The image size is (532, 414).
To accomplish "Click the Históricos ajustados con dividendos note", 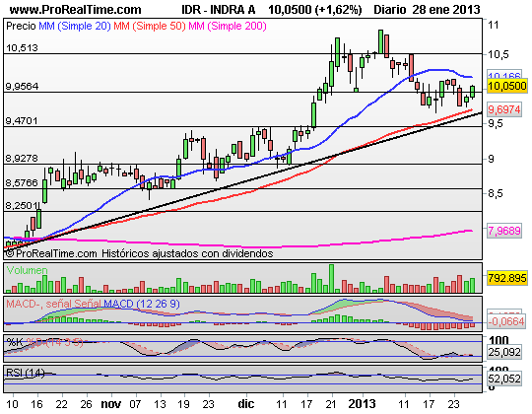I will coord(187,253).
